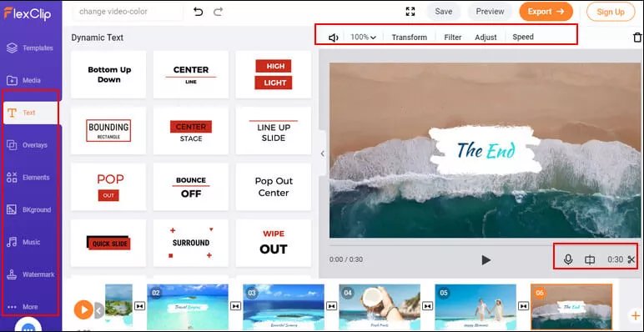Open the Speed options
The height and width of the screenshot is (332, 644).
(523, 37)
